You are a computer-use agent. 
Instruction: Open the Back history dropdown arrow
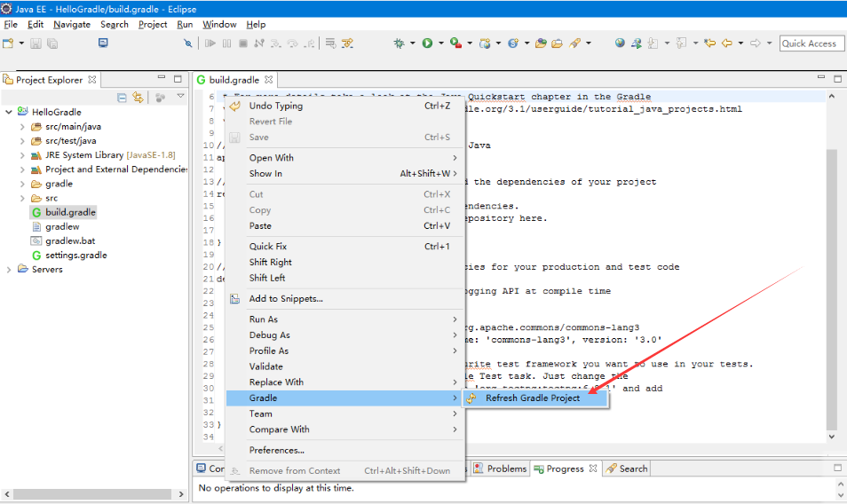[x=740, y=43]
